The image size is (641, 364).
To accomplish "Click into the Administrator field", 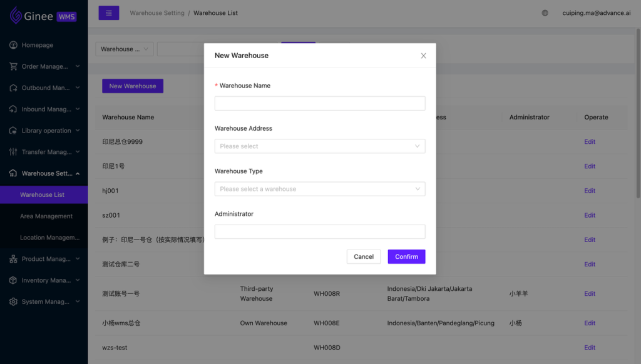I will pos(319,232).
